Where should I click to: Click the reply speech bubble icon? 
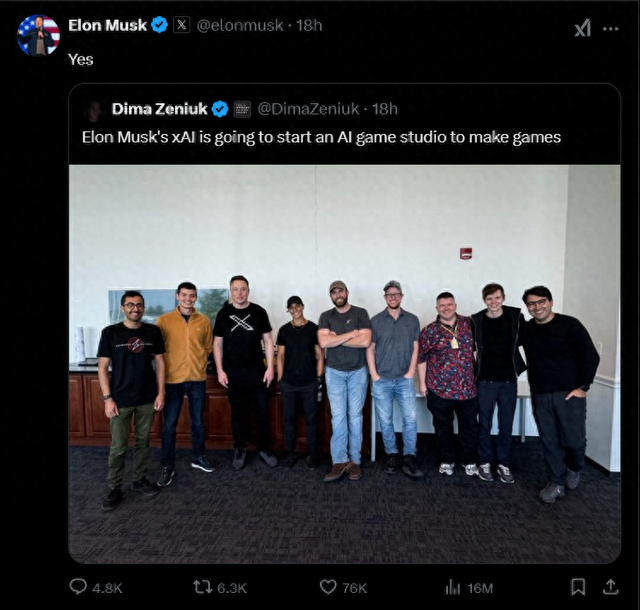click(78, 587)
